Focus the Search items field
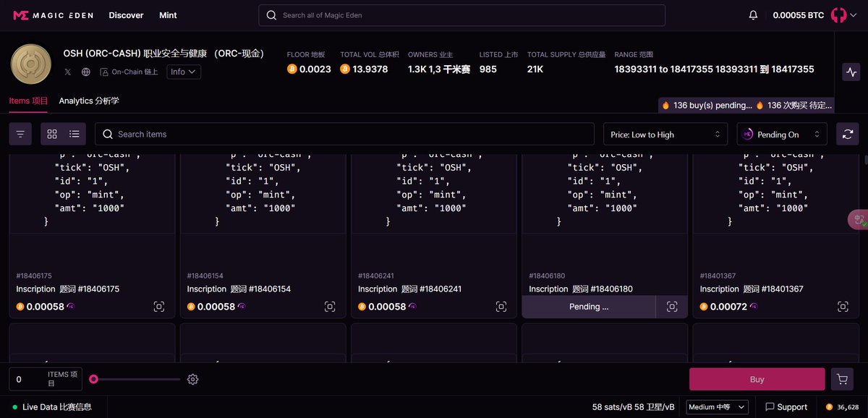This screenshot has height=418, width=868. (x=344, y=134)
